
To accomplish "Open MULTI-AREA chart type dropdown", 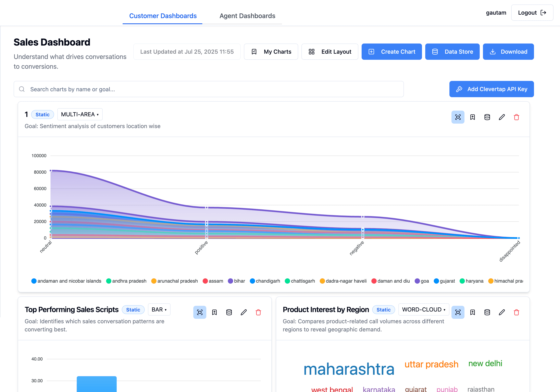I will coord(80,114).
